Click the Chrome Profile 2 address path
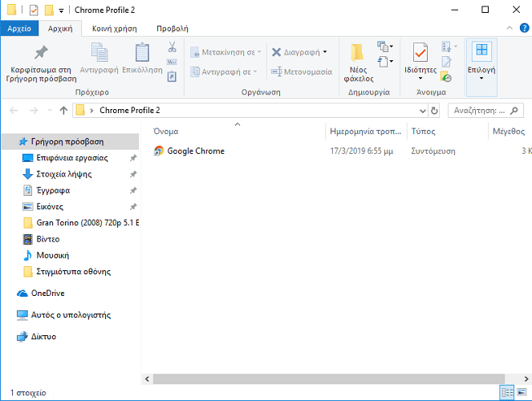The image size is (532, 401). pyautogui.click(x=130, y=111)
